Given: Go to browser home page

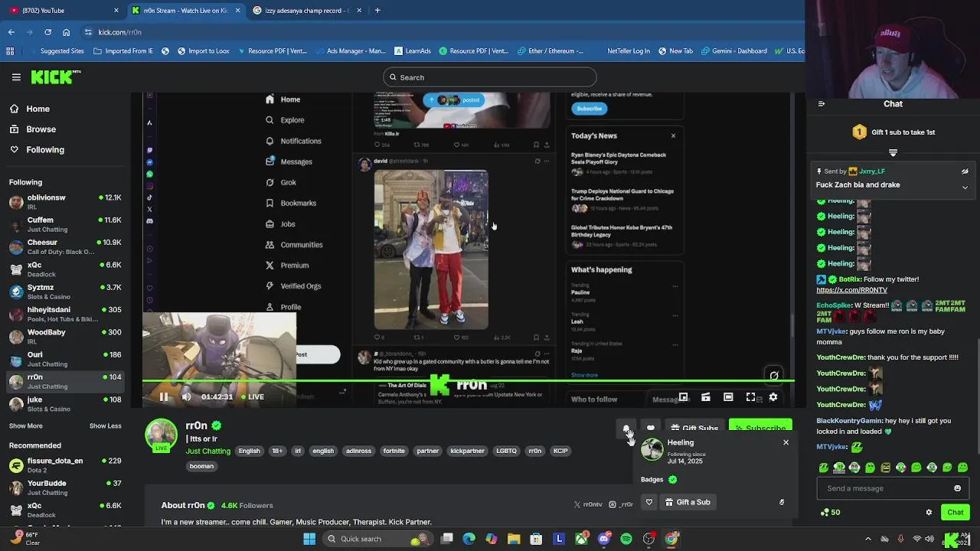Looking at the screenshot, I should (66, 32).
